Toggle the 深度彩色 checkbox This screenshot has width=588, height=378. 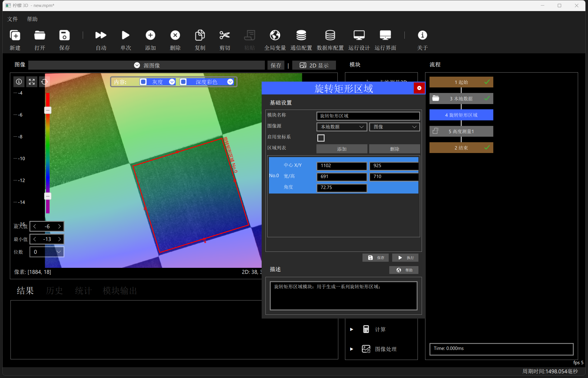click(183, 82)
